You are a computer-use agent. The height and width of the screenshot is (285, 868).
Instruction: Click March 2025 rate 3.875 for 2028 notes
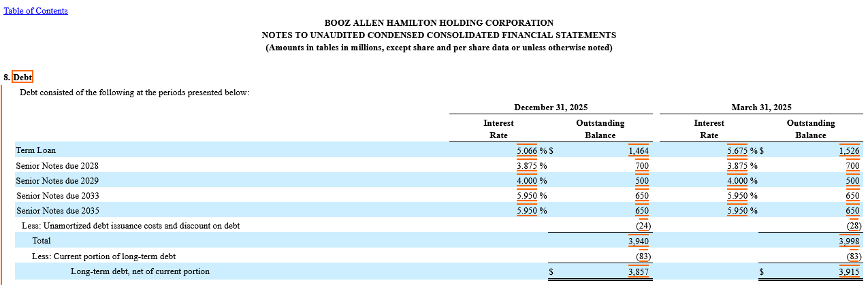click(737, 165)
